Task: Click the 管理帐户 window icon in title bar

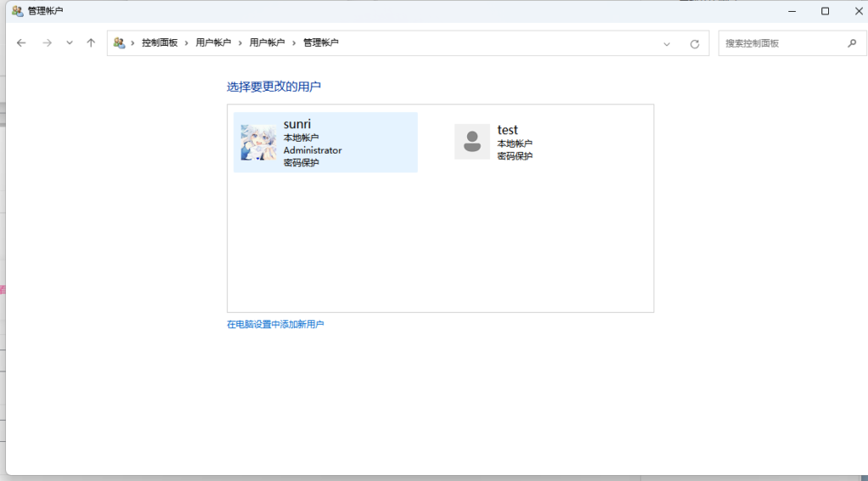Action: point(17,11)
